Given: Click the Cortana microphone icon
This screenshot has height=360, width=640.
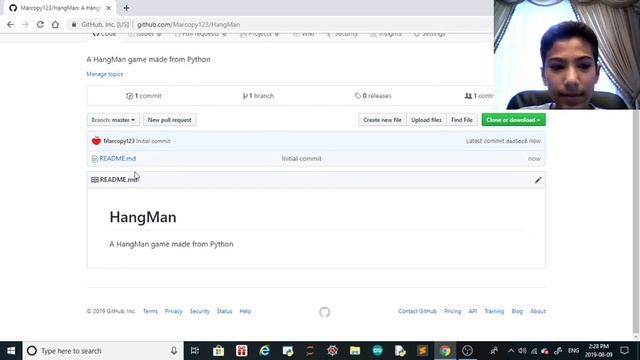Looking at the screenshot, I should tap(174, 351).
